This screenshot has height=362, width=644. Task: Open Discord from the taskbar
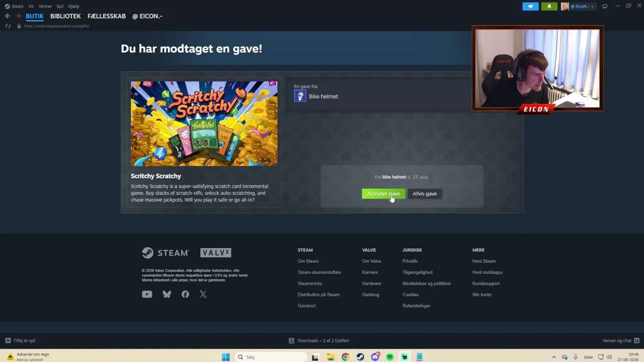coord(375,357)
